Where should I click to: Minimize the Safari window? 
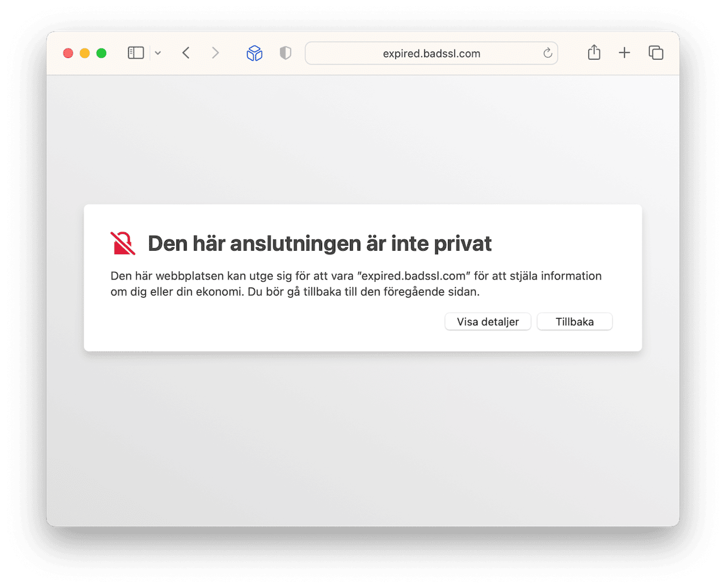[85, 53]
